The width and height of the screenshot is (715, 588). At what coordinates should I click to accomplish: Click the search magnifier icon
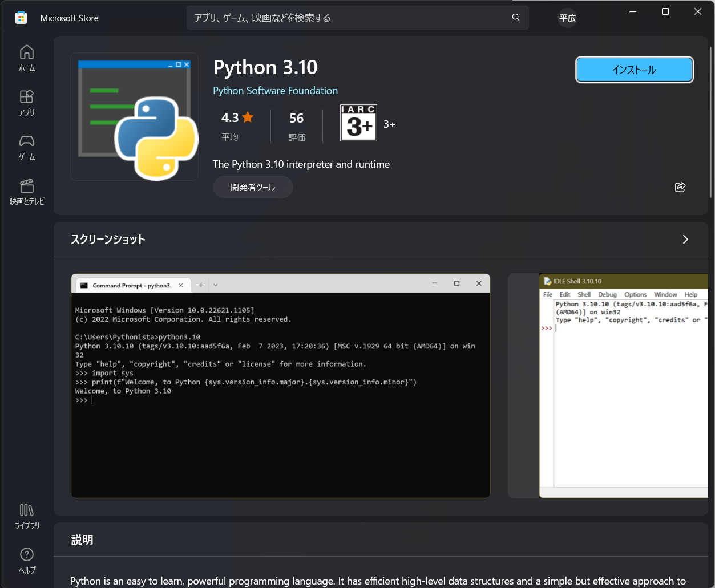[515, 18]
